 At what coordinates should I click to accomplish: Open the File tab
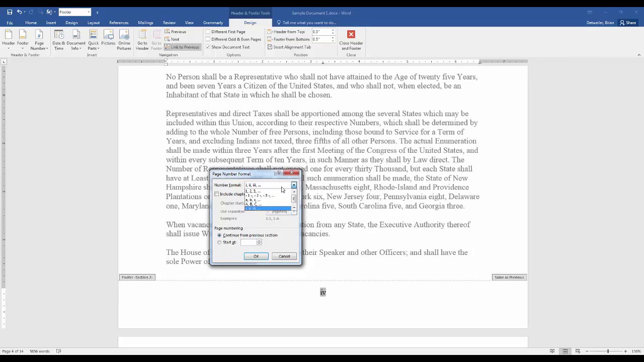[10, 23]
